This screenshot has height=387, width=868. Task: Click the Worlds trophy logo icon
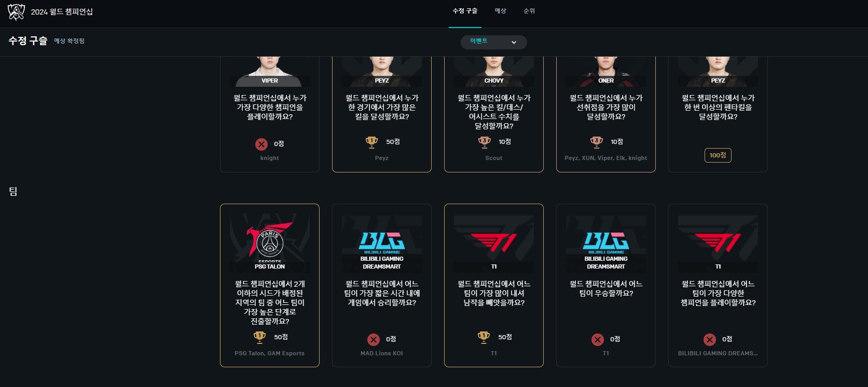point(16,12)
